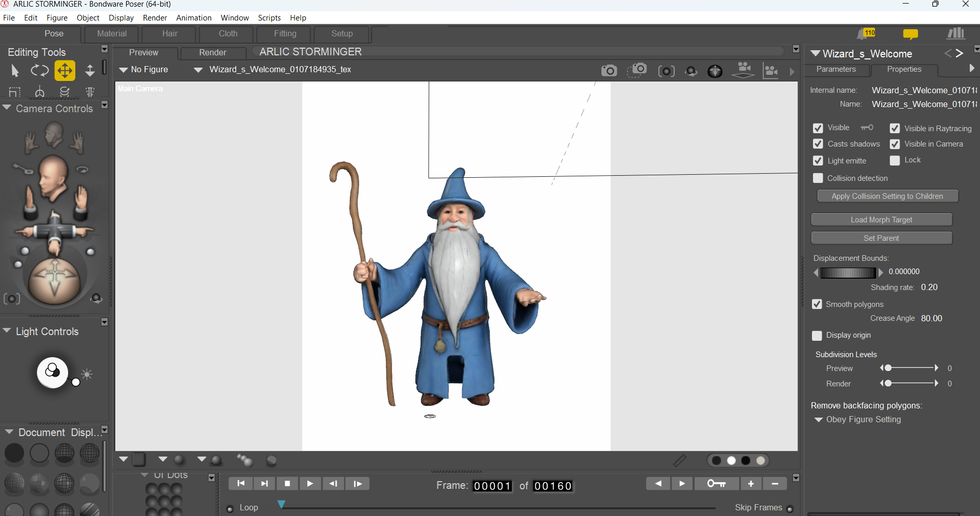Switch to the Material room tab

[x=112, y=34]
